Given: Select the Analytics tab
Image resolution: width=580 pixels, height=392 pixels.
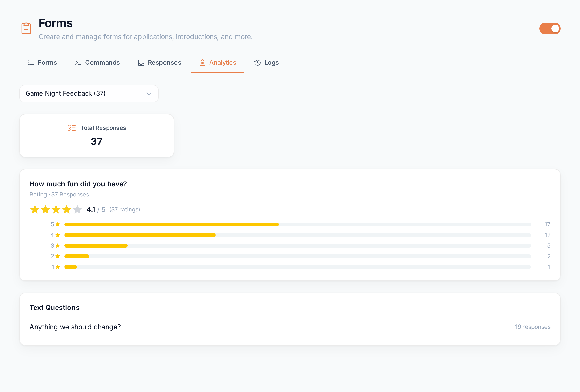Looking at the screenshot, I should tap(217, 63).
